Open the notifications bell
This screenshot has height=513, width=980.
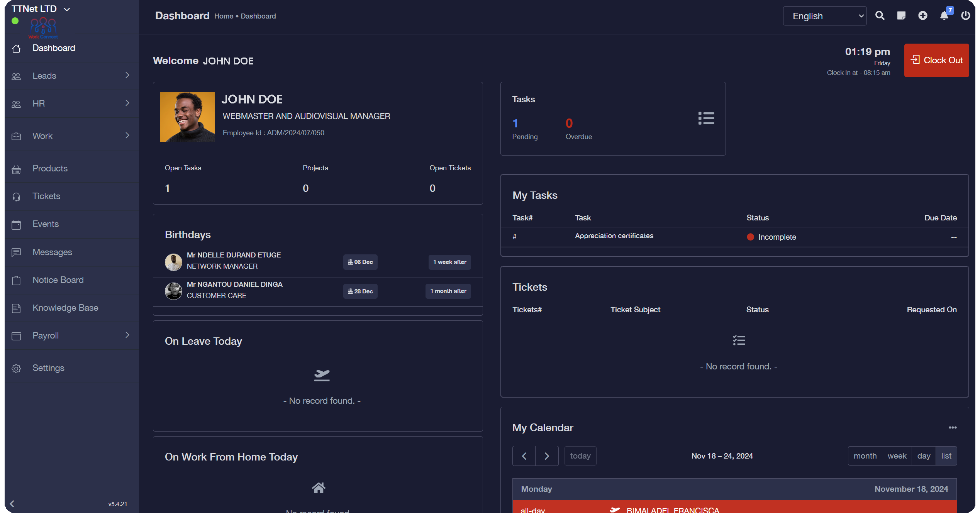[x=944, y=16]
